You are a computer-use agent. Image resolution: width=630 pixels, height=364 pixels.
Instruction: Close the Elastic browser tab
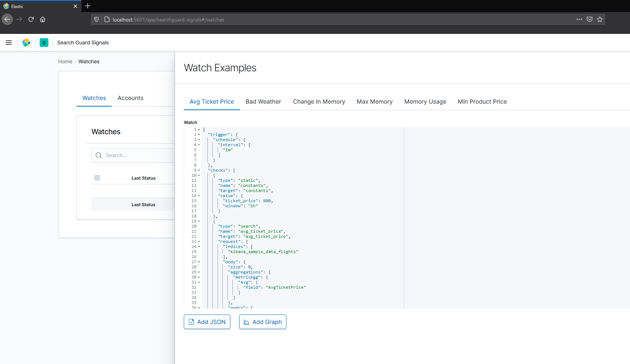(75, 6)
